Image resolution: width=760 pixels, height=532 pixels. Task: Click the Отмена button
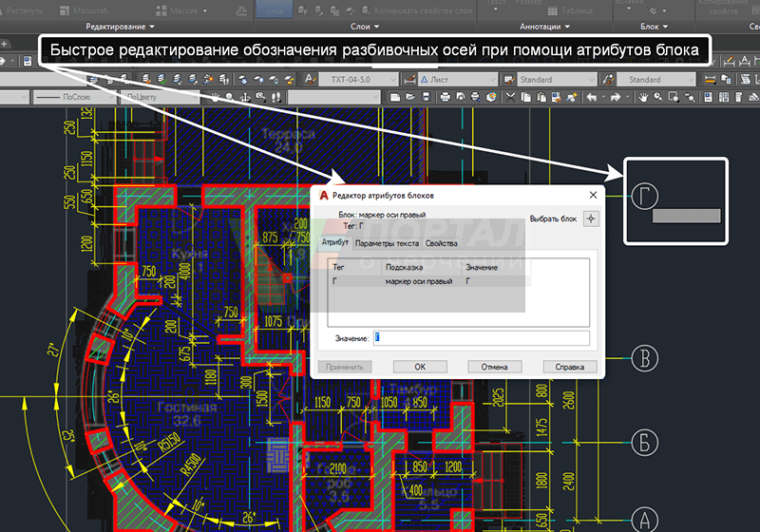click(494, 367)
